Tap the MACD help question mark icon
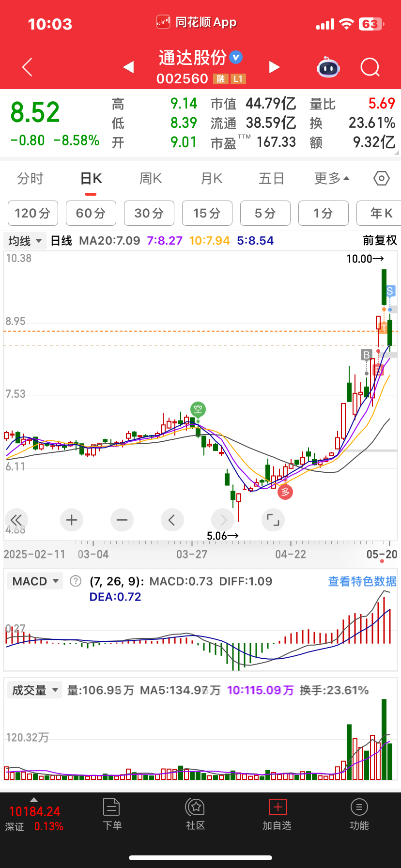Image resolution: width=401 pixels, height=868 pixels. point(76,581)
